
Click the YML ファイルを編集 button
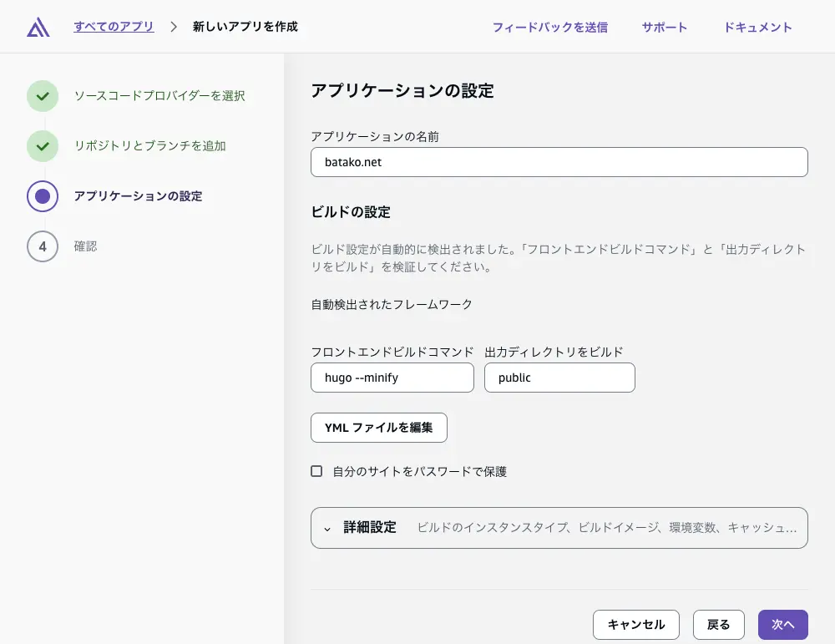pos(378,428)
